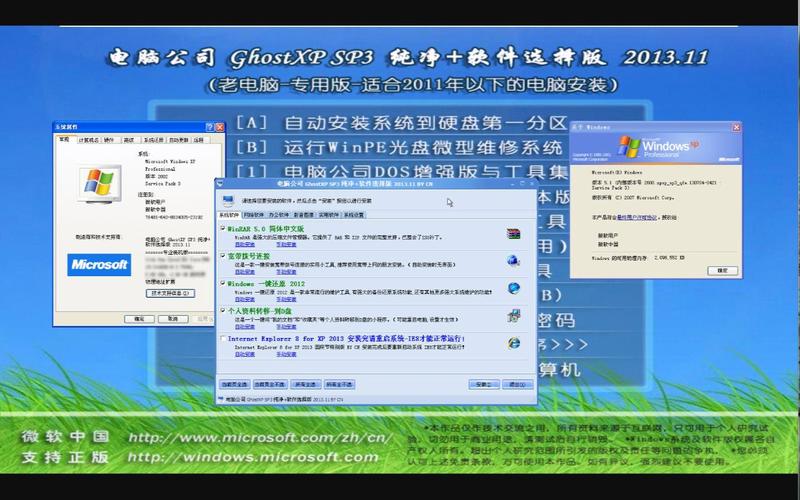Switch to the 高级 tab in 系统属性
The image size is (800, 500).
click(129, 140)
